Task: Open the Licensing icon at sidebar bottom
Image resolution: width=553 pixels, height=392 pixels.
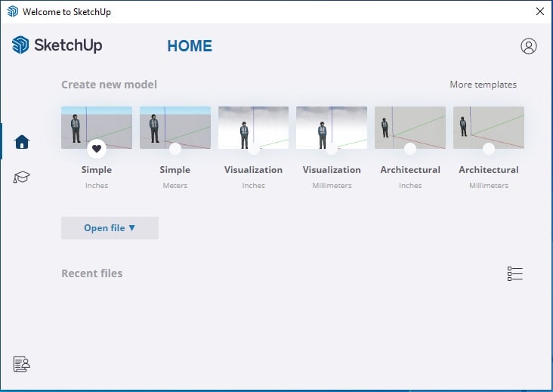Action: 21,364
